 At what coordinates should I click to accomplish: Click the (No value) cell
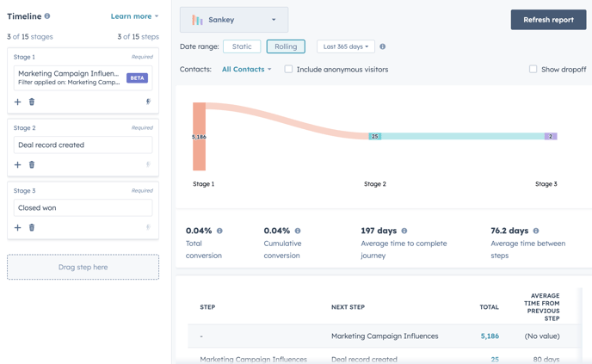coord(542,336)
